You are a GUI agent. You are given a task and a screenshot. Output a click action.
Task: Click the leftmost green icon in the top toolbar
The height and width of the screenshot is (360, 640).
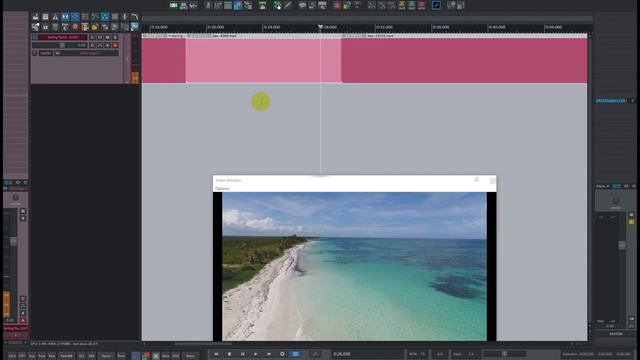tap(173, 5)
